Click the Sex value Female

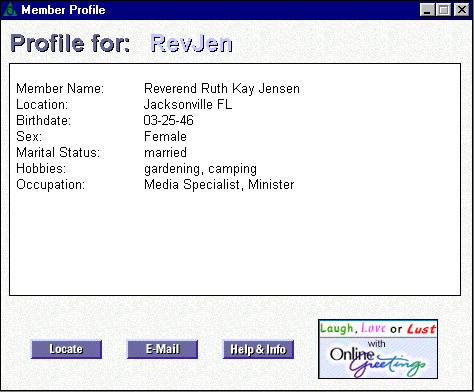(165, 137)
